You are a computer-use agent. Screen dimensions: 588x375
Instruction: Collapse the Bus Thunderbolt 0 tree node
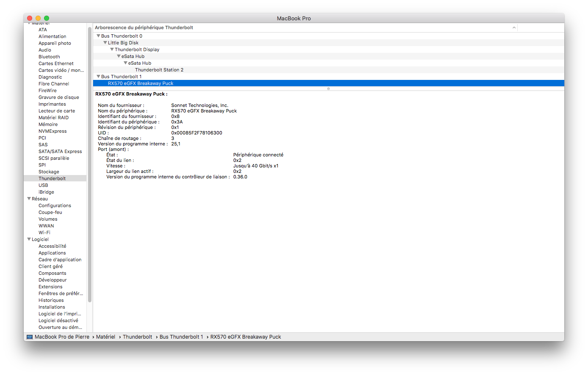pyautogui.click(x=98, y=36)
